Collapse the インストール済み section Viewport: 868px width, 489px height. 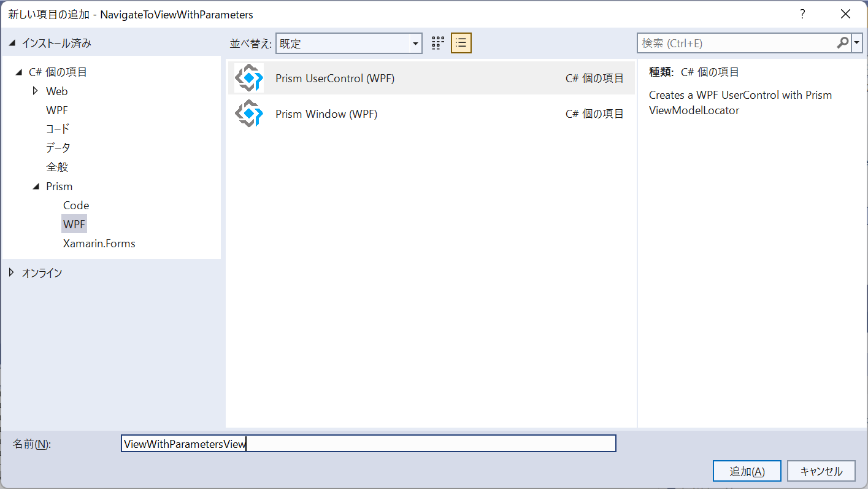[x=12, y=44]
